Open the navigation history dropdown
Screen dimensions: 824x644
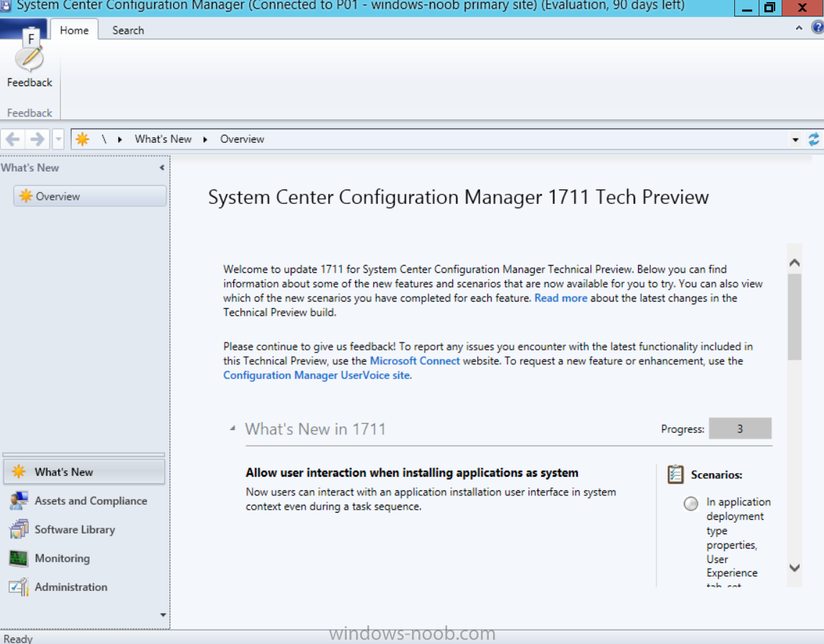point(58,139)
